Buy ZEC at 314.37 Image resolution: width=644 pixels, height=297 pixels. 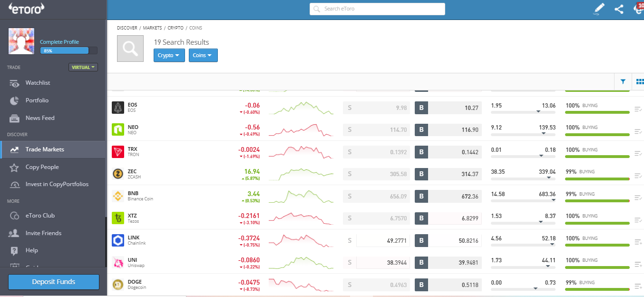tap(448, 174)
